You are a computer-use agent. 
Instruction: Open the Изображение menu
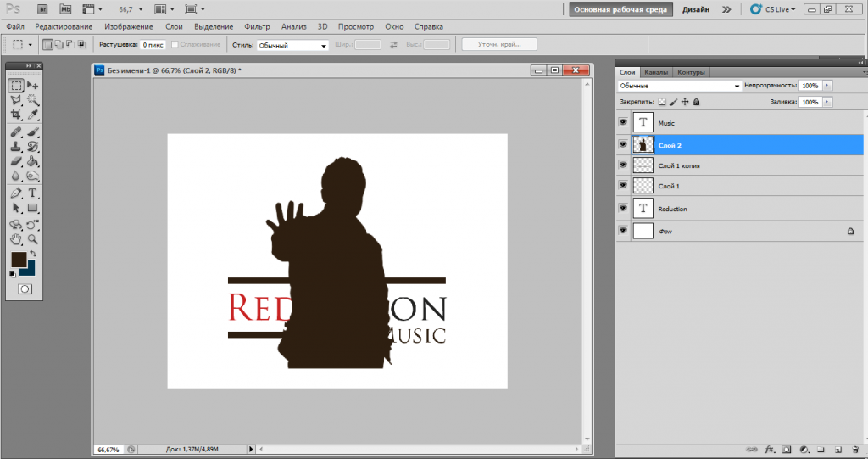point(129,26)
